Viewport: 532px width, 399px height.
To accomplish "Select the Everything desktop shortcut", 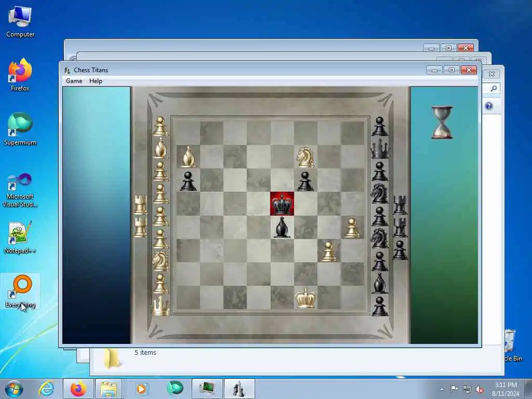I will [20, 291].
